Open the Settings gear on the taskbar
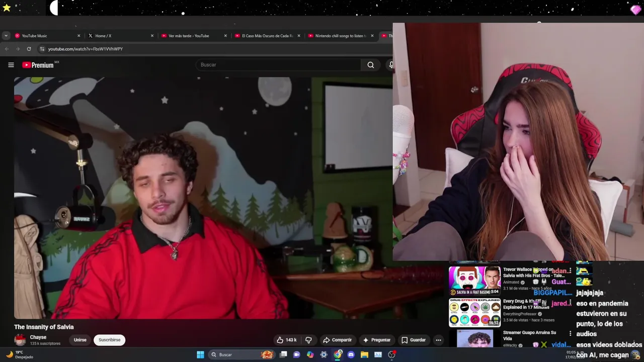The image size is (644, 362). (x=324, y=354)
